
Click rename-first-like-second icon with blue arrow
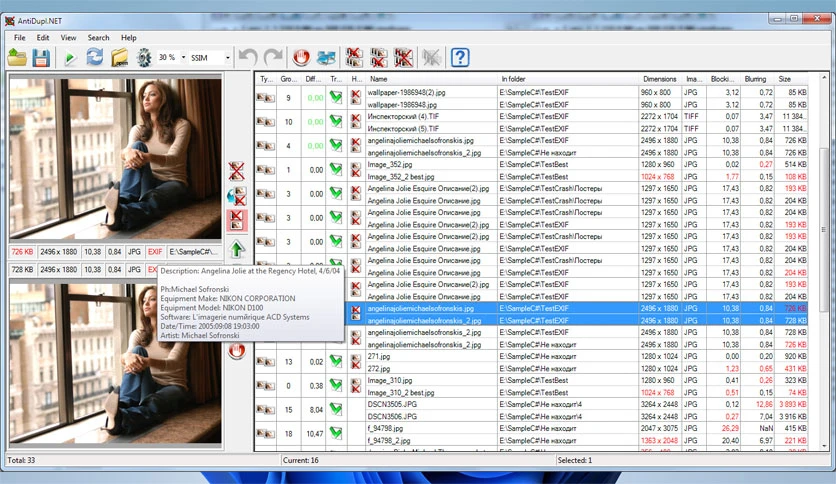[x=237, y=196]
